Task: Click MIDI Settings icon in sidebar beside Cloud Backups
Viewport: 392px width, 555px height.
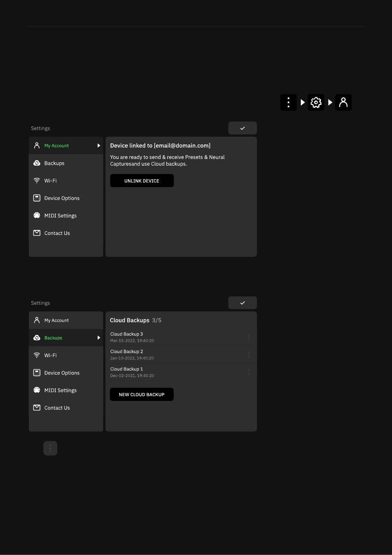Action: 37,390
